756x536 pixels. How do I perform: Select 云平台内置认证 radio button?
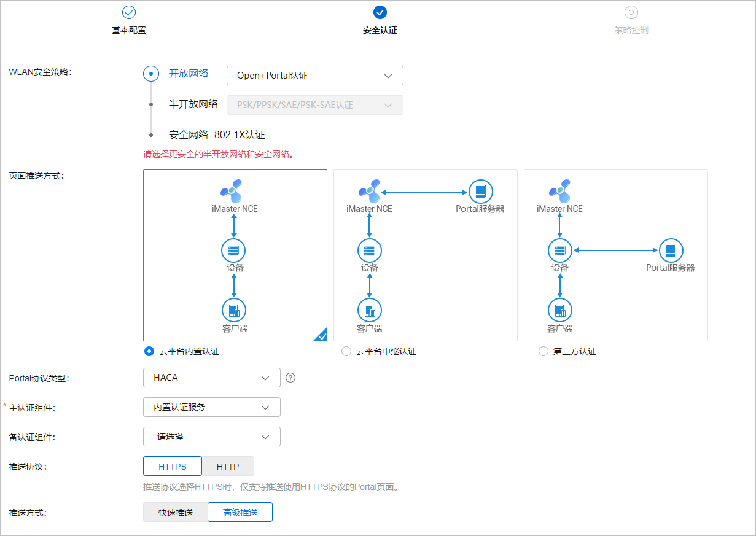click(149, 352)
